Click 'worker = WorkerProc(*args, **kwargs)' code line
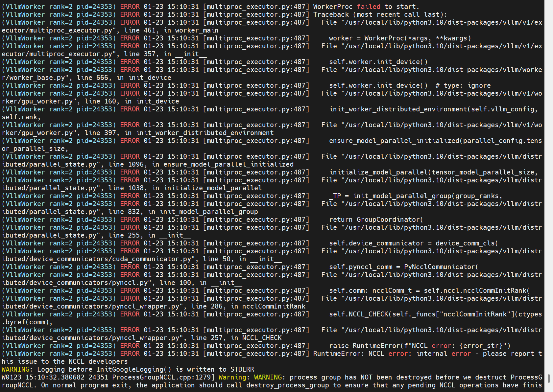This screenshot has height=392, width=553. (400, 38)
